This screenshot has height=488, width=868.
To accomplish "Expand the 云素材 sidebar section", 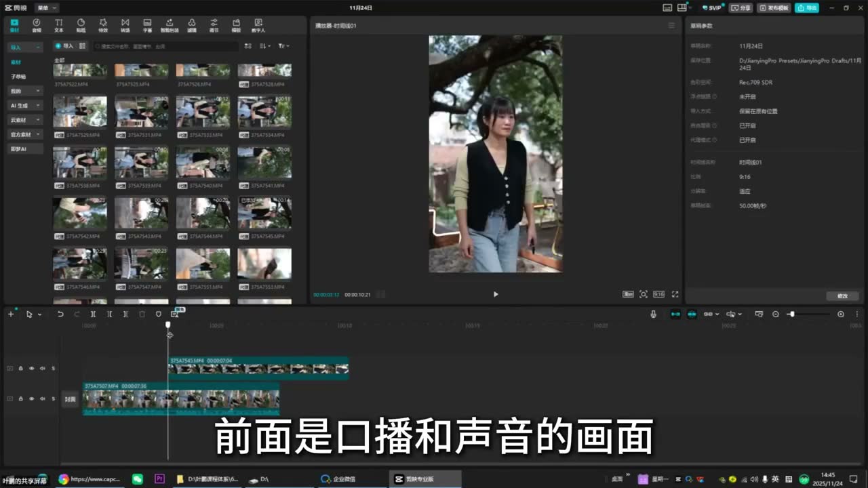I will (x=25, y=120).
